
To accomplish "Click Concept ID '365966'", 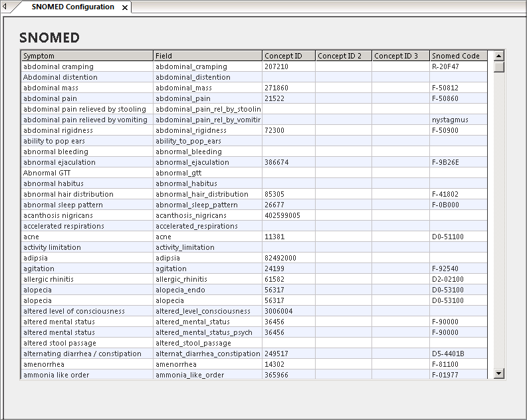I will tap(288, 375).
